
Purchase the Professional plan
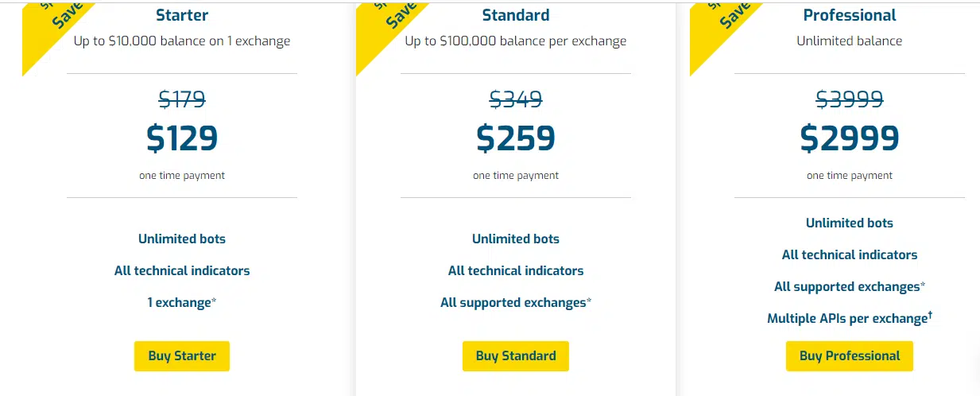pos(850,356)
